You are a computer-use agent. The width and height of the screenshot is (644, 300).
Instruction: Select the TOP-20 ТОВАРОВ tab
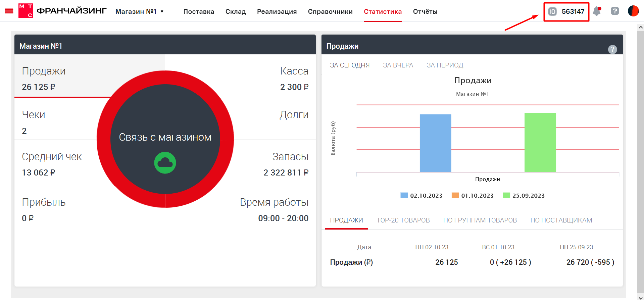(x=403, y=220)
